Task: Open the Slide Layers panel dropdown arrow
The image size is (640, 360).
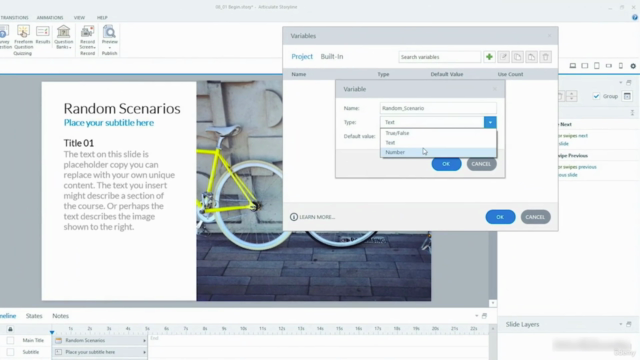Action: pos(621,324)
